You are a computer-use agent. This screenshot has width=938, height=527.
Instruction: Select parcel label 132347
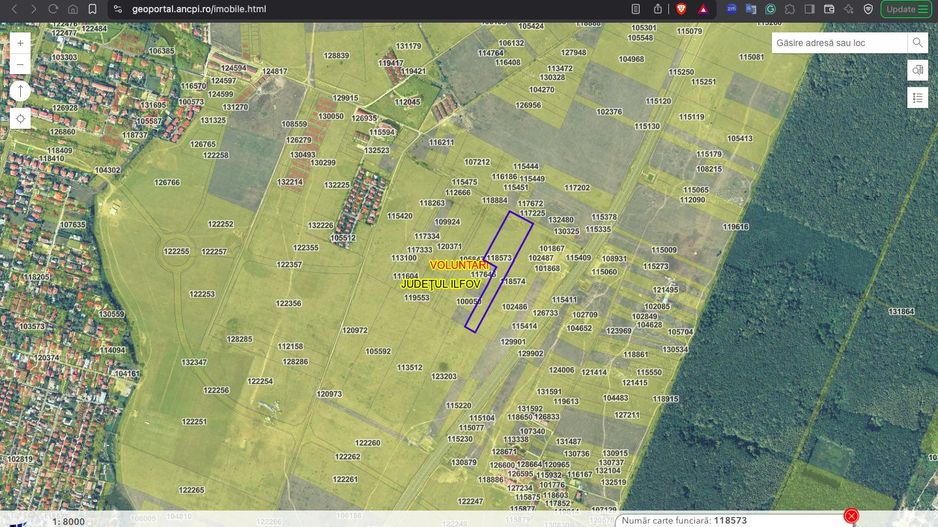(194, 362)
